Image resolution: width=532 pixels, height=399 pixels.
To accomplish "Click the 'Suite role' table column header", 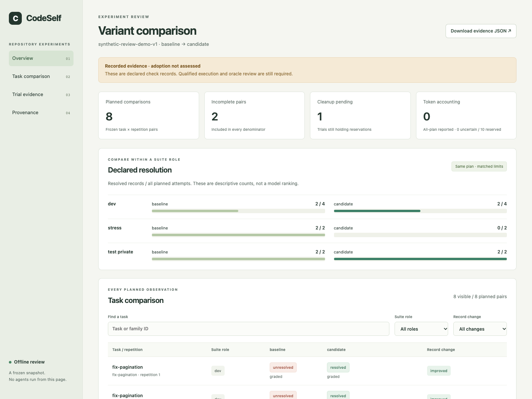I will point(220,350).
